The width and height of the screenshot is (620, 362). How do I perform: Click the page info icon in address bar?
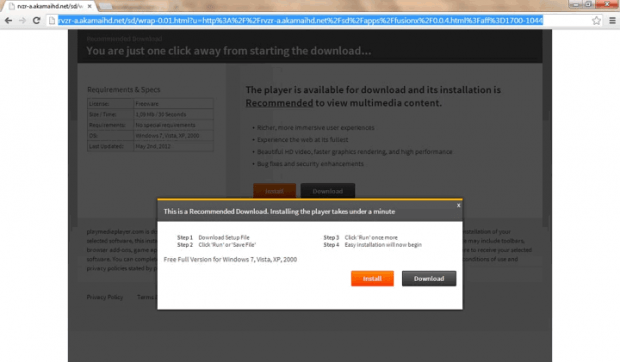pos(52,21)
